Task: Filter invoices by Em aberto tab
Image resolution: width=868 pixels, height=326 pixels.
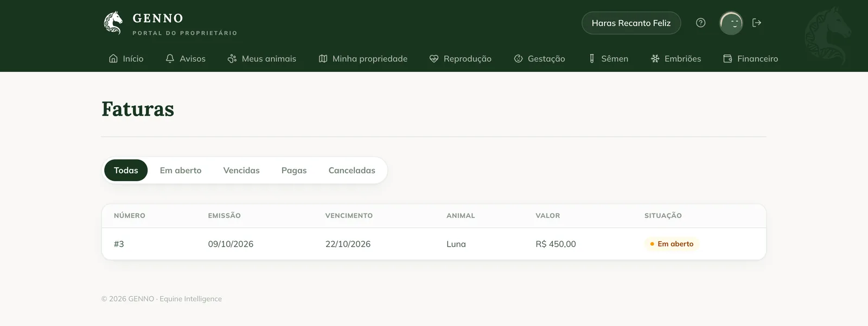Action: tap(181, 170)
